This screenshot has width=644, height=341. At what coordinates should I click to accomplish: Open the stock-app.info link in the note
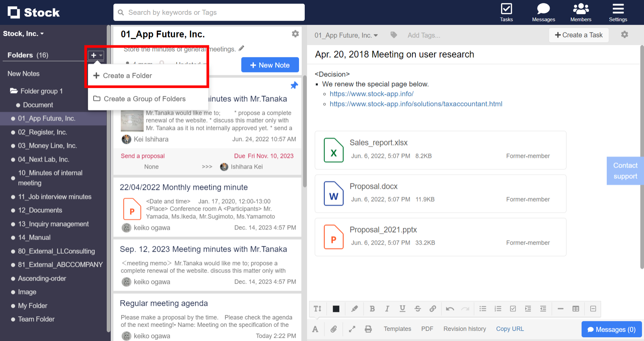click(371, 94)
